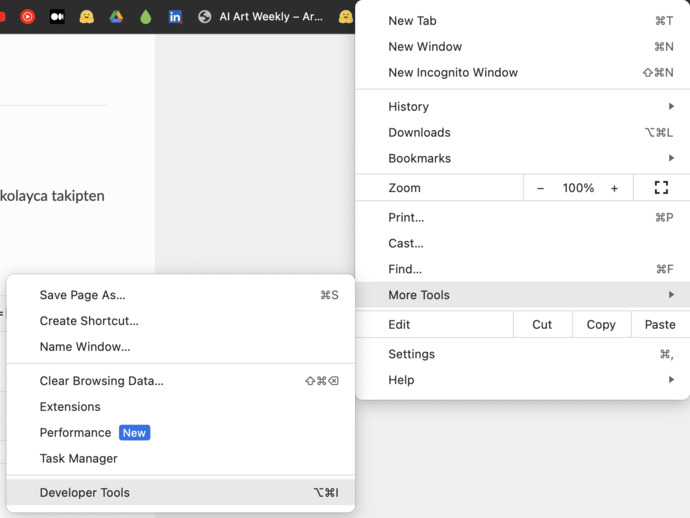Click the Paste button in Edit row

[x=660, y=325]
